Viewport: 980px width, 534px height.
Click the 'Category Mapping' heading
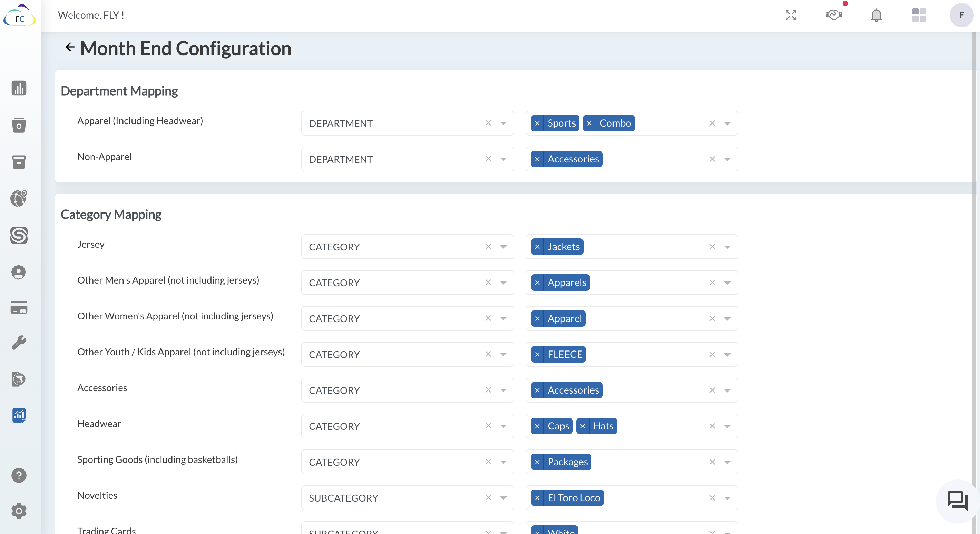(x=111, y=215)
